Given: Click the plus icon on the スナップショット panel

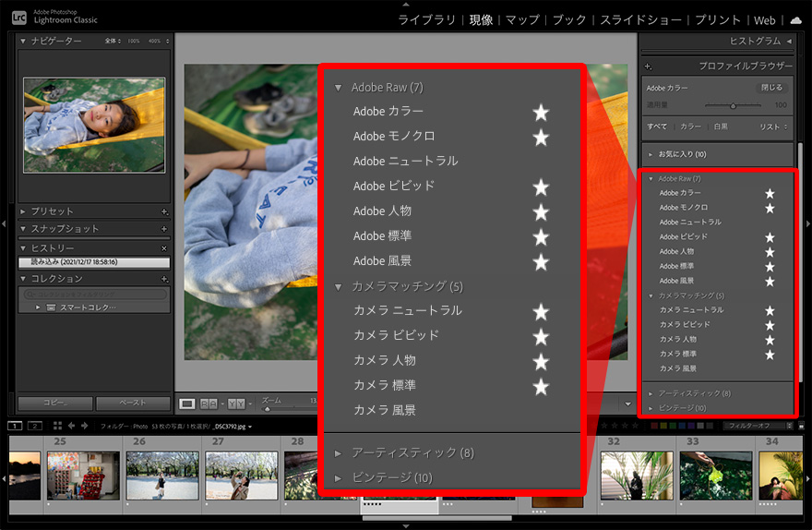Looking at the screenshot, I should 164,229.
